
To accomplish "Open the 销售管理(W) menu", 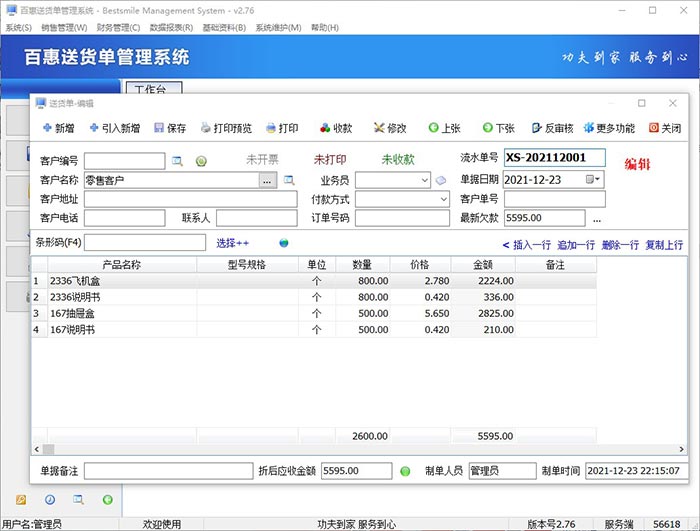I will (x=64, y=28).
